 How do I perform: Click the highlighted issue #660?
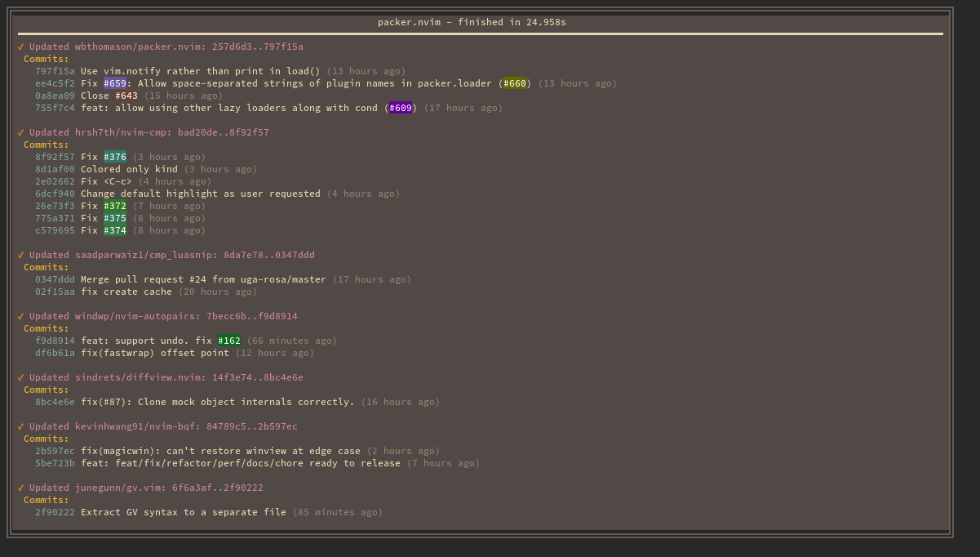pyautogui.click(x=515, y=83)
